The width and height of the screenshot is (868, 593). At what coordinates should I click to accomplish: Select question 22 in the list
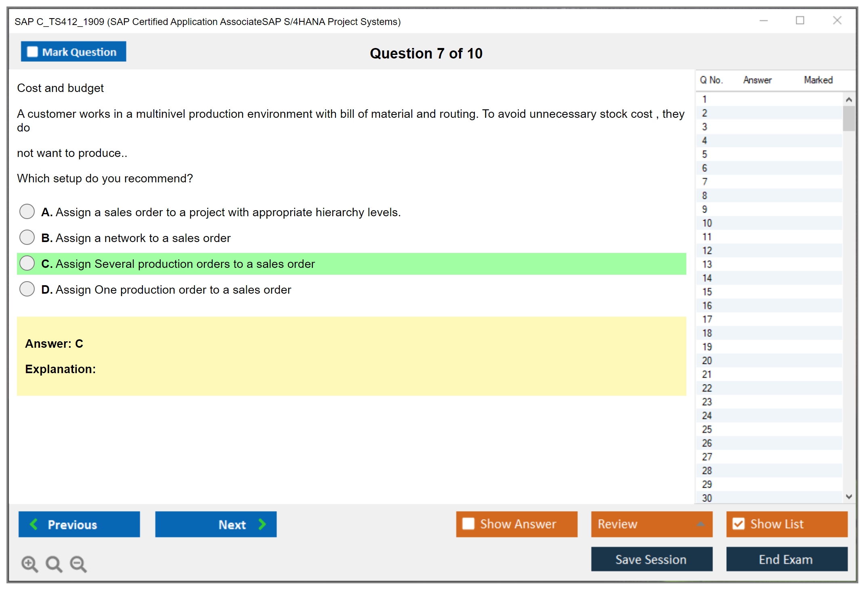707,388
